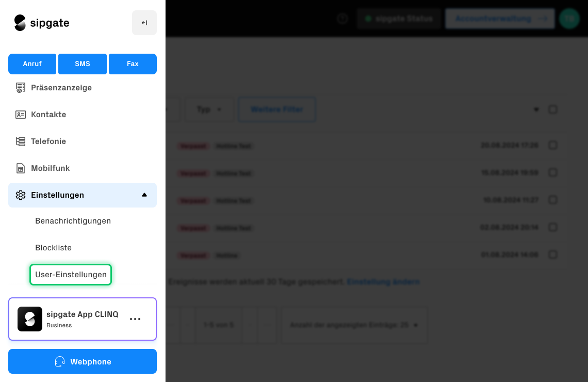Click the Einstellungen gear icon
Screen dimensions: 588x382
(x=21, y=195)
